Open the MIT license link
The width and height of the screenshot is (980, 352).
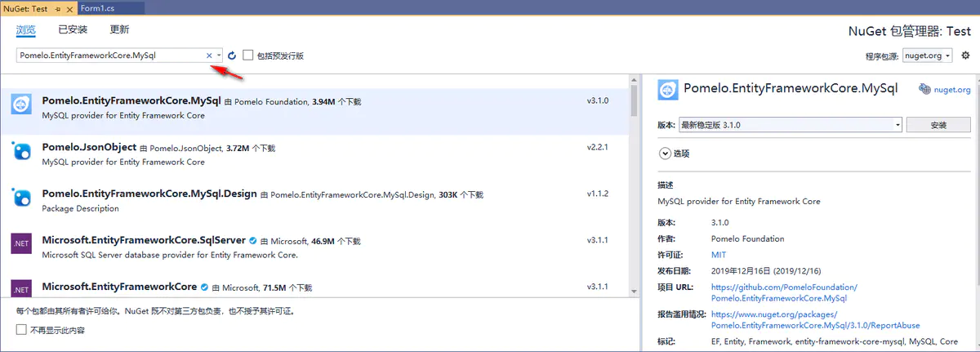(x=719, y=255)
